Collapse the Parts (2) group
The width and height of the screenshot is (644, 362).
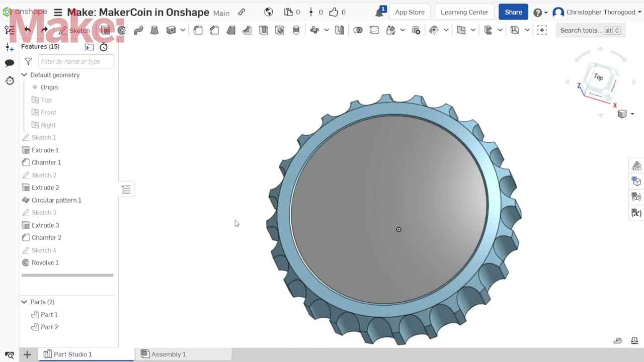pyautogui.click(x=24, y=302)
